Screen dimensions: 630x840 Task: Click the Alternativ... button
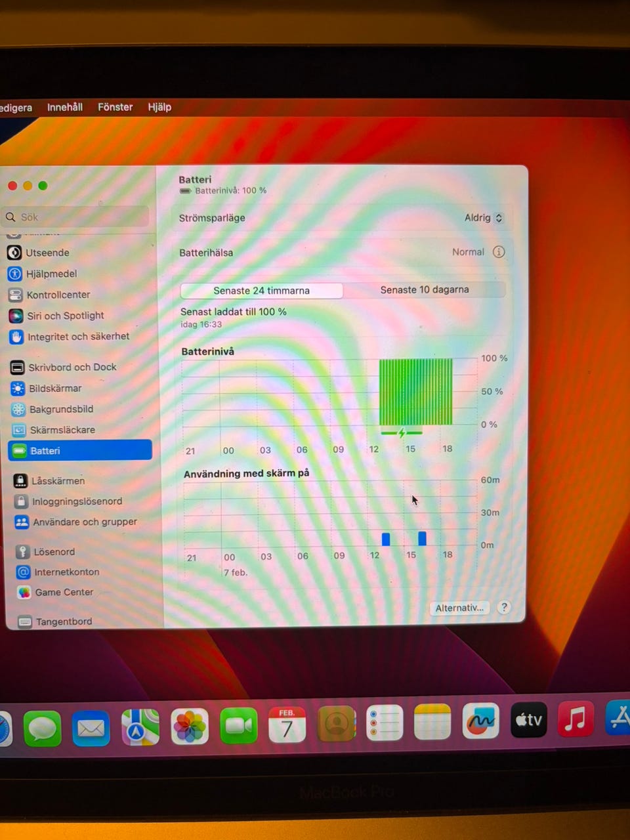click(459, 608)
